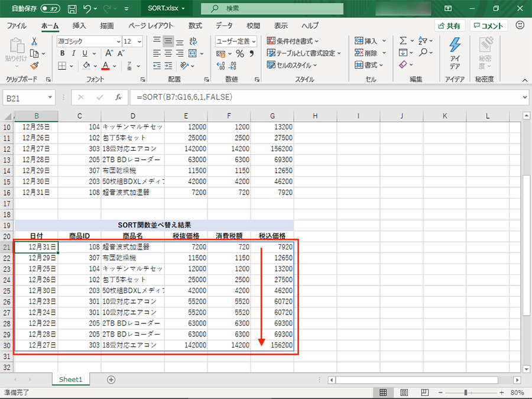Click the Insert Function fx icon
532x399 pixels.
pos(118,97)
